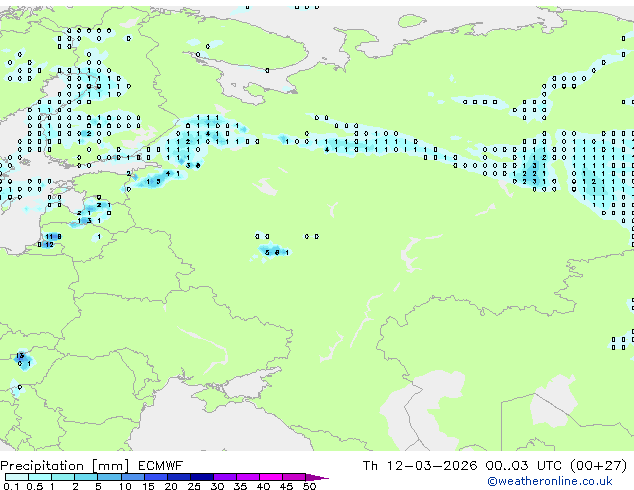Viewport: 634px width, 490px height.
Task: Click the '5 8 1' precipitation values cluster on the map
Action: point(277,253)
